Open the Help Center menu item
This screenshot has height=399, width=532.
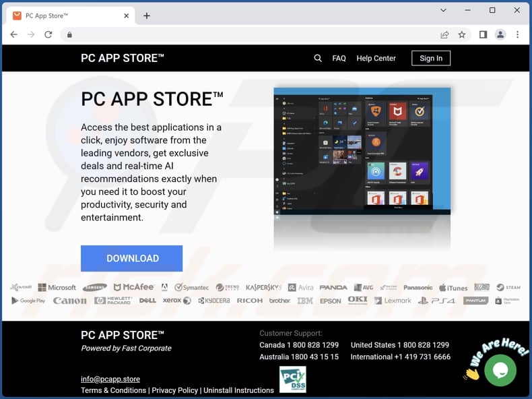[x=376, y=59]
